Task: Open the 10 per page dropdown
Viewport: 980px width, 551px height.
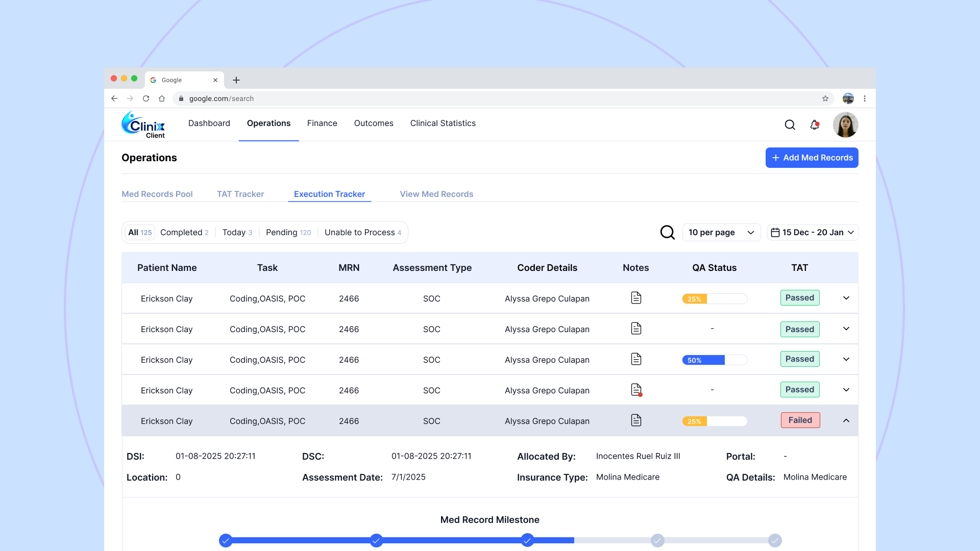Action: point(721,233)
